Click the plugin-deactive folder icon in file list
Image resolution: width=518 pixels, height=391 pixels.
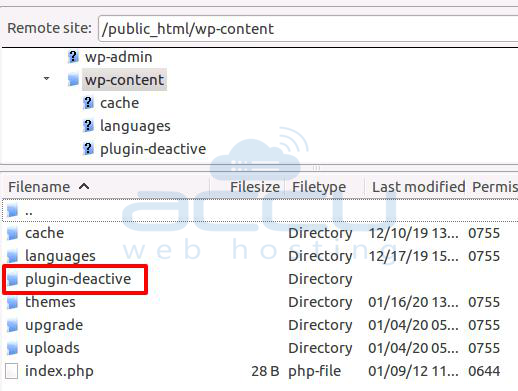[12, 279]
